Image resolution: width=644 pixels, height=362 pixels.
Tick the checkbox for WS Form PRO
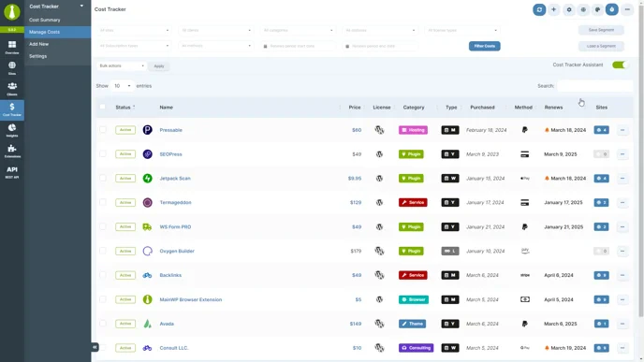click(x=103, y=226)
